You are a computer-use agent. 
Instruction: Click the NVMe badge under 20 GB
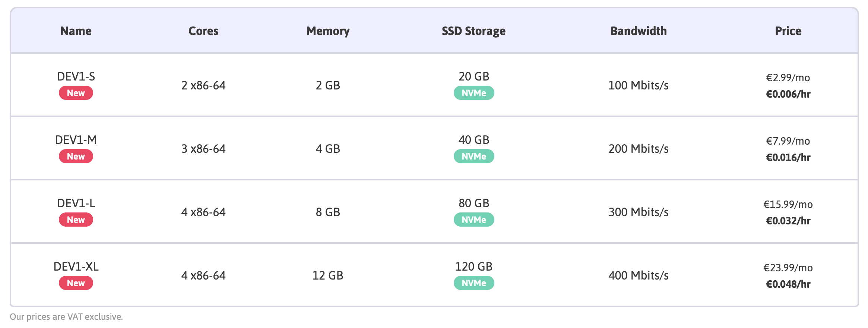(473, 93)
